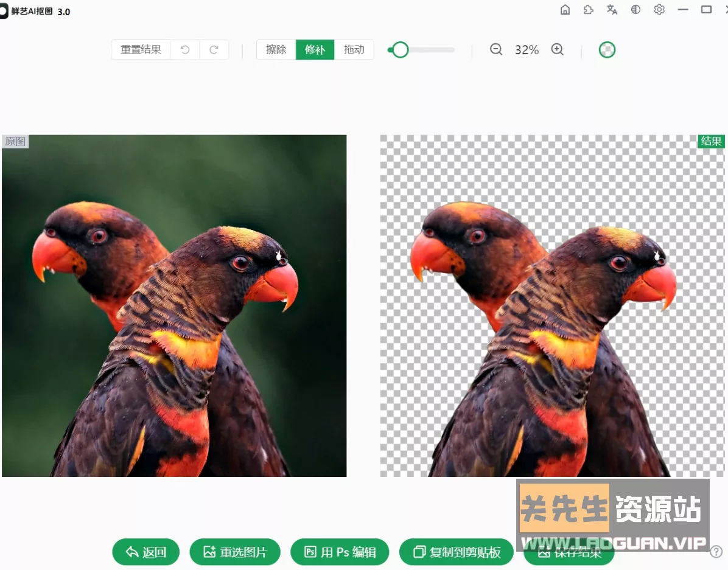Switch to the 拖动 (drag) tool
The width and height of the screenshot is (728, 570).
354,50
